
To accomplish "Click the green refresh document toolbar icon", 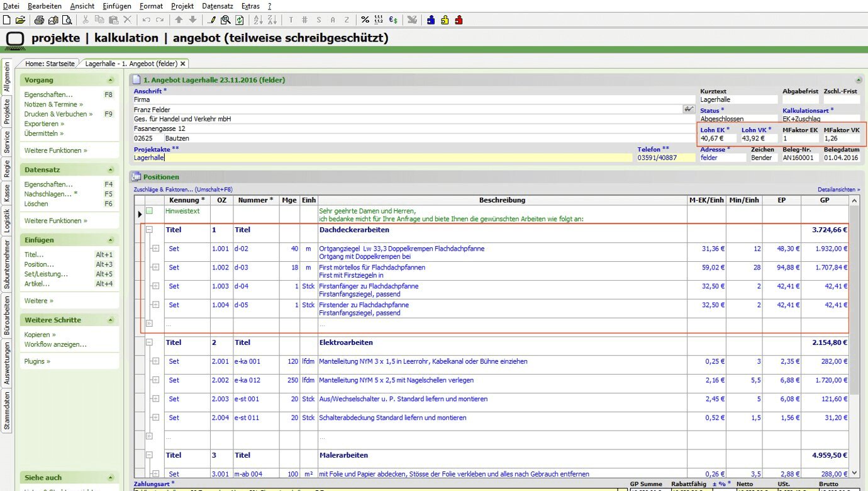I will (239, 20).
